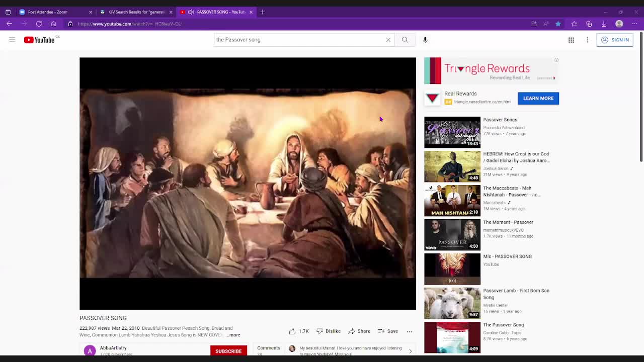Screen dimensions: 644x362
Task: Open YouTube apps grid
Action: point(571,40)
